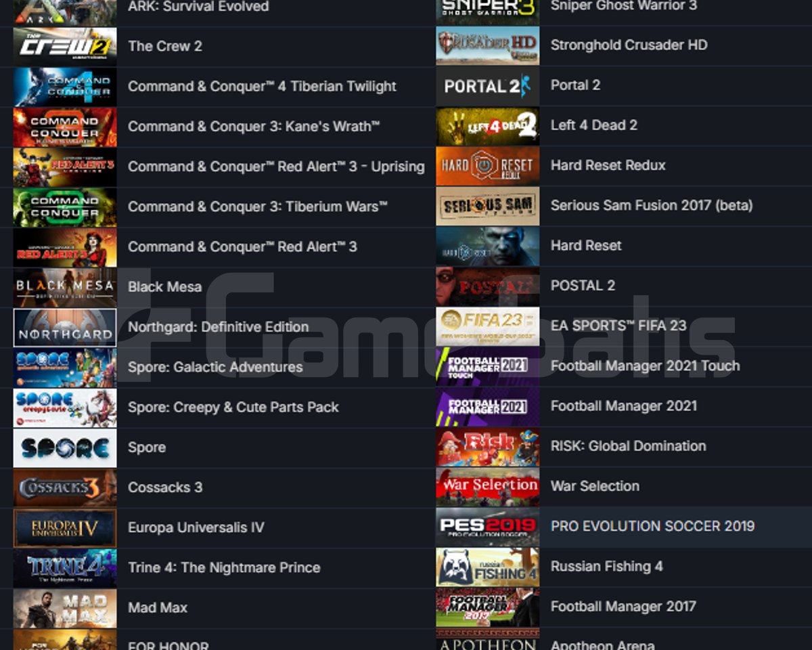
Task: Click the Spore Galactic Adventures artwork
Action: pos(65,367)
